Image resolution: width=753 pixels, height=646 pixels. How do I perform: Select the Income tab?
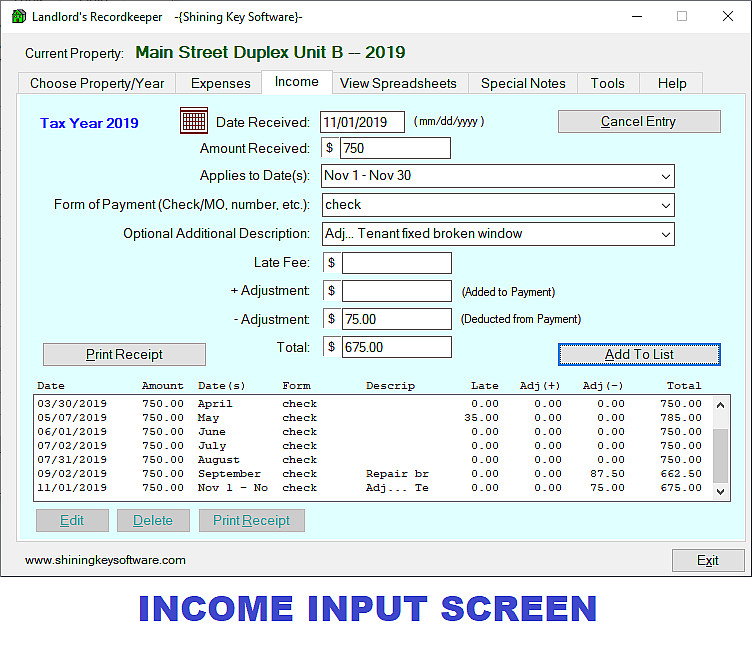click(x=297, y=82)
